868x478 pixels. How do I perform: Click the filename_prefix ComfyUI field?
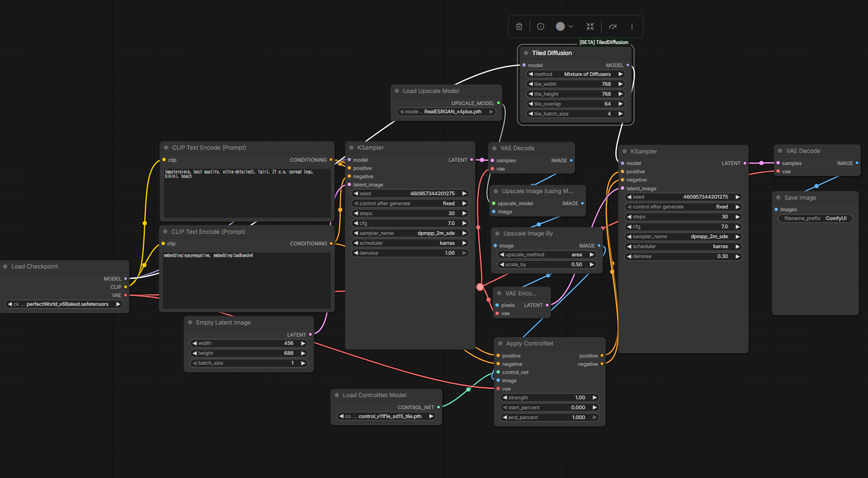(815, 218)
